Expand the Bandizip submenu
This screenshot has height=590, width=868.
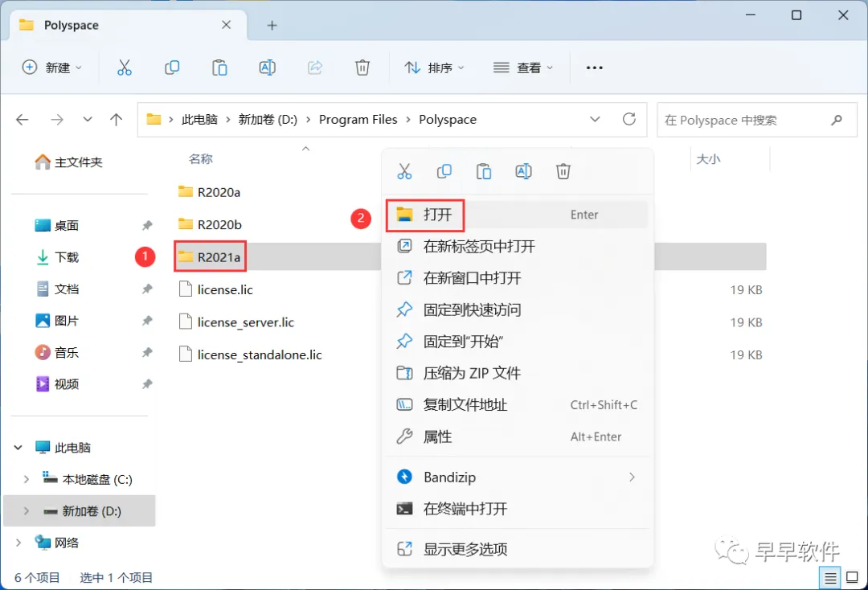(x=632, y=477)
